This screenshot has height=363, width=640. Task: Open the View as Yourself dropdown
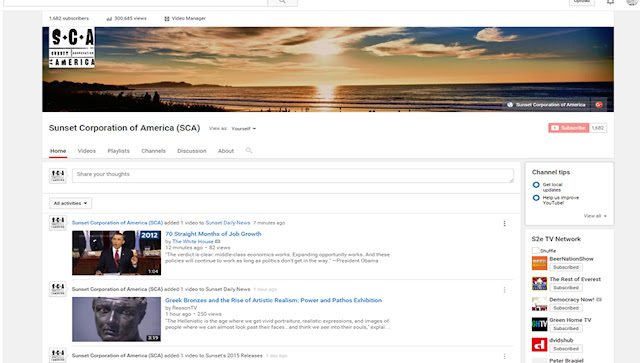244,129
